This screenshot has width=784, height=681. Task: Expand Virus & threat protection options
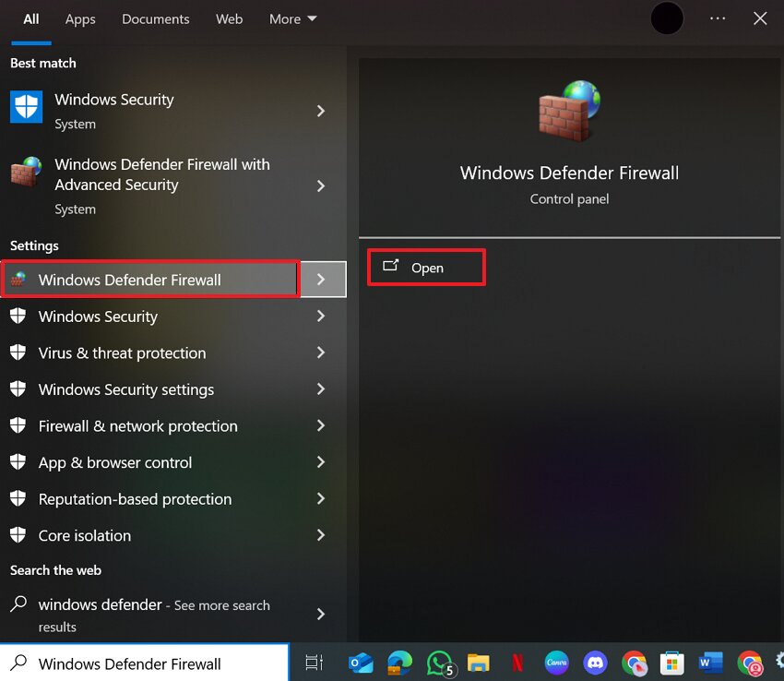(x=321, y=352)
